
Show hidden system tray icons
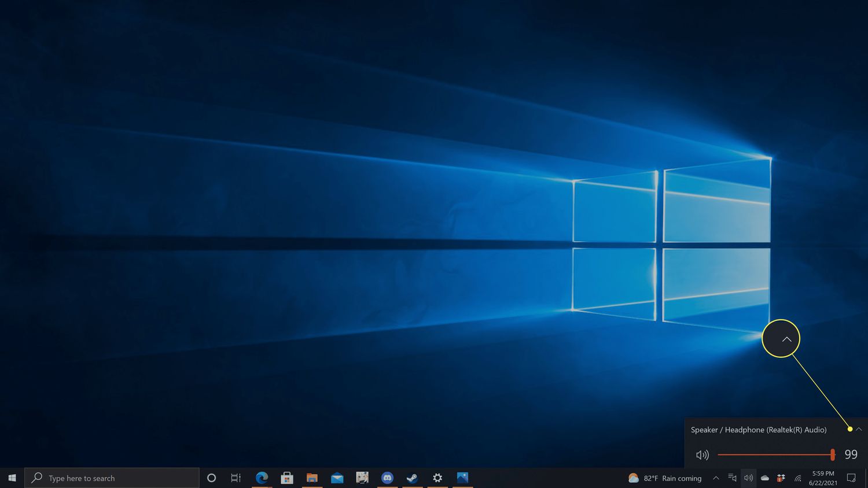pyautogui.click(x=716, y=478)
